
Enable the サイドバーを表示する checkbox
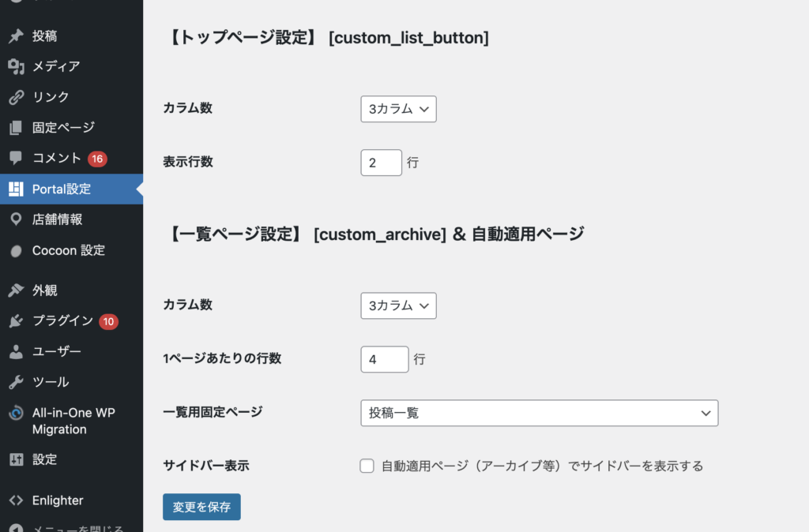pos(367,466)
